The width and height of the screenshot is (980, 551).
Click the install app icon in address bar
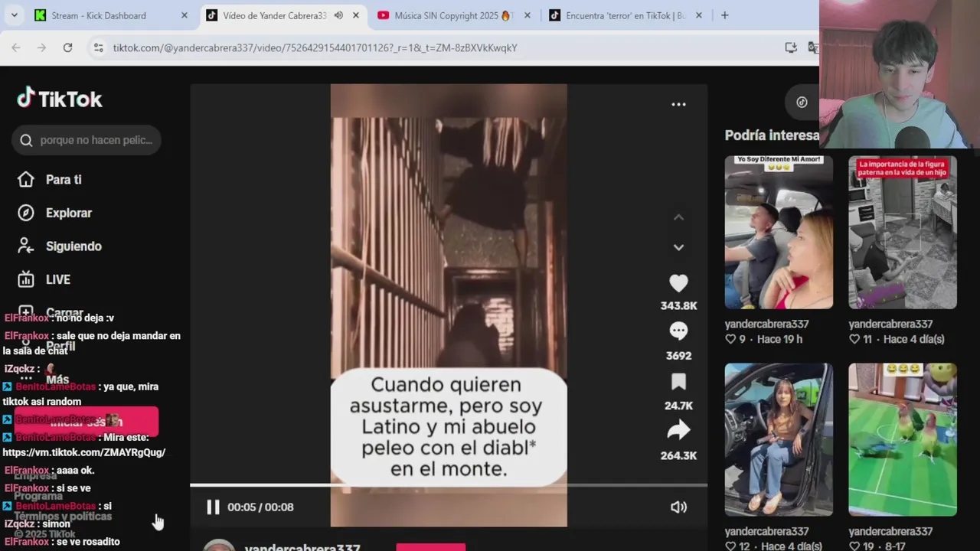791,47
